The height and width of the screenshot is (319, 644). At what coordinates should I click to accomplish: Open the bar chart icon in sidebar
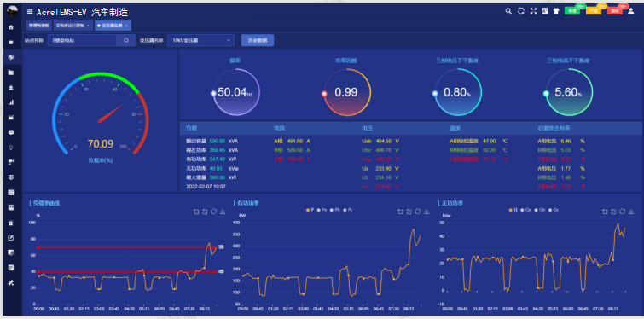tap(11, 102)
